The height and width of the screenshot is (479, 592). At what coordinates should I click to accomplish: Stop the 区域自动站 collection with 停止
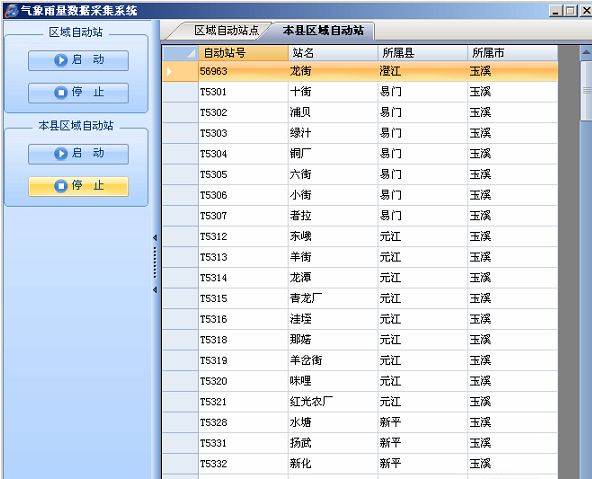coord(78,93)
